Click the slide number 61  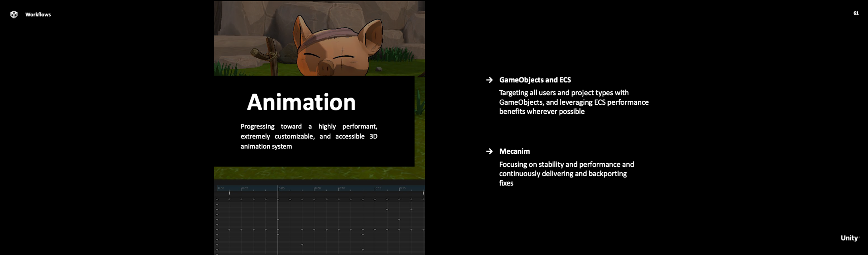click(856, 13)
